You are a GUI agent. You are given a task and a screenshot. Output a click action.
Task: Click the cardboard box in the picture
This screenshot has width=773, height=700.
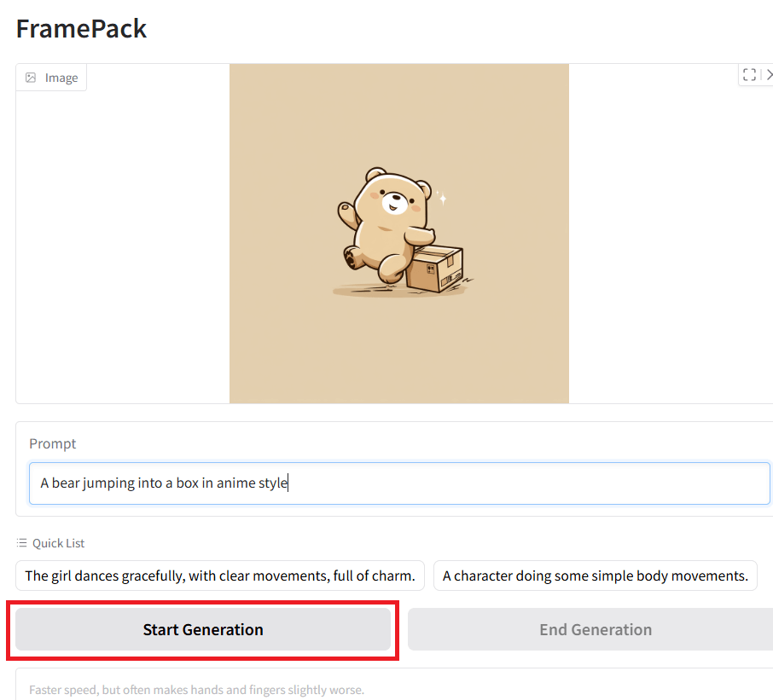(x=435, y=268)
